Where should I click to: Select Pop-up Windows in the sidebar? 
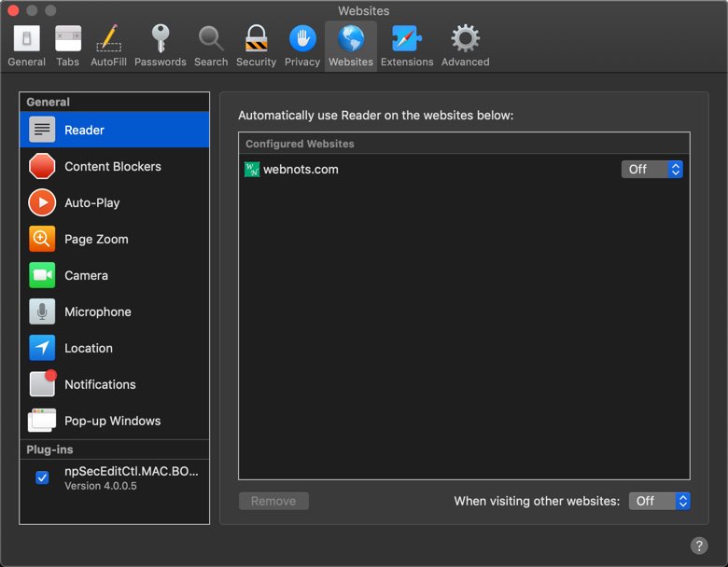tap(112, 421)
